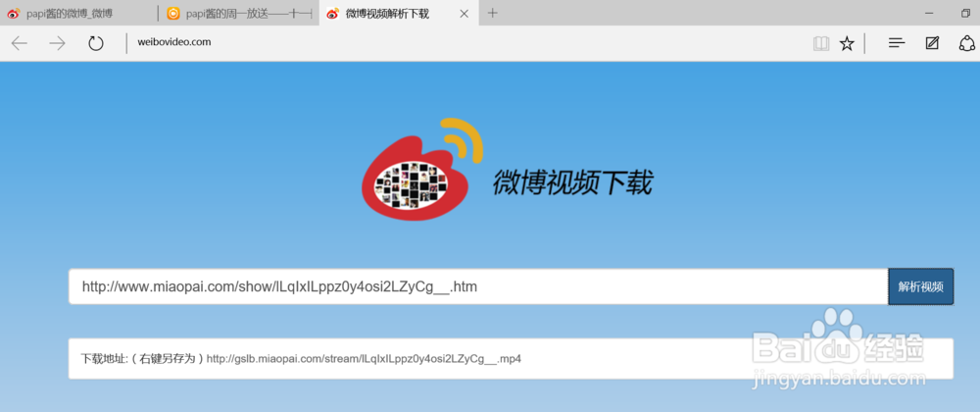The image size is (980, 412).
Task: Refresh the weibovideo.com page
Action: (x=96, y=43)
